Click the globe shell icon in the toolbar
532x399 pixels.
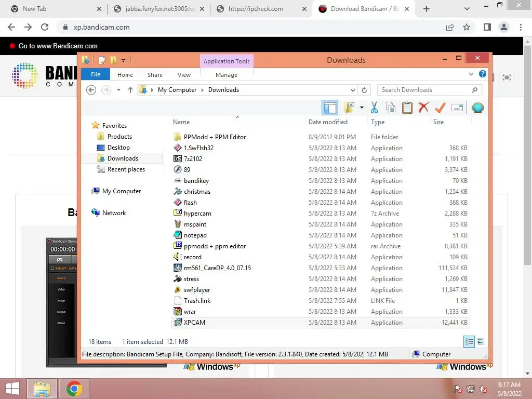(x=478, y=108)
